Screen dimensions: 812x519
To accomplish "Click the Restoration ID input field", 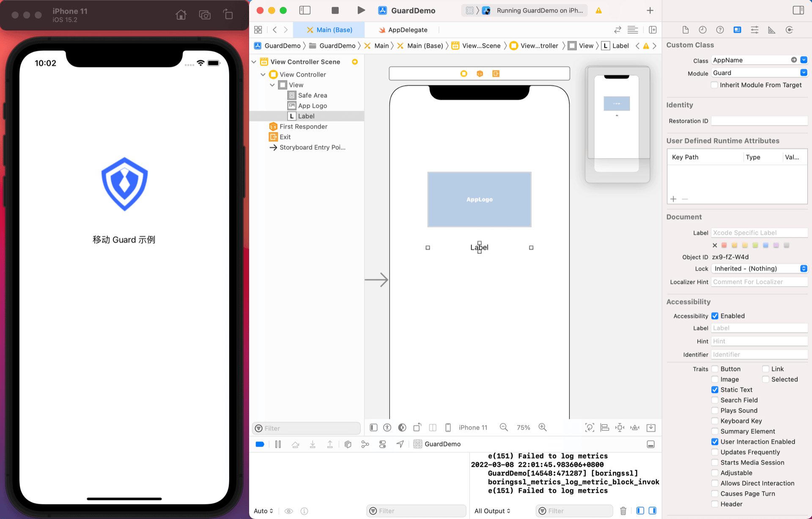I will [759, 121].
